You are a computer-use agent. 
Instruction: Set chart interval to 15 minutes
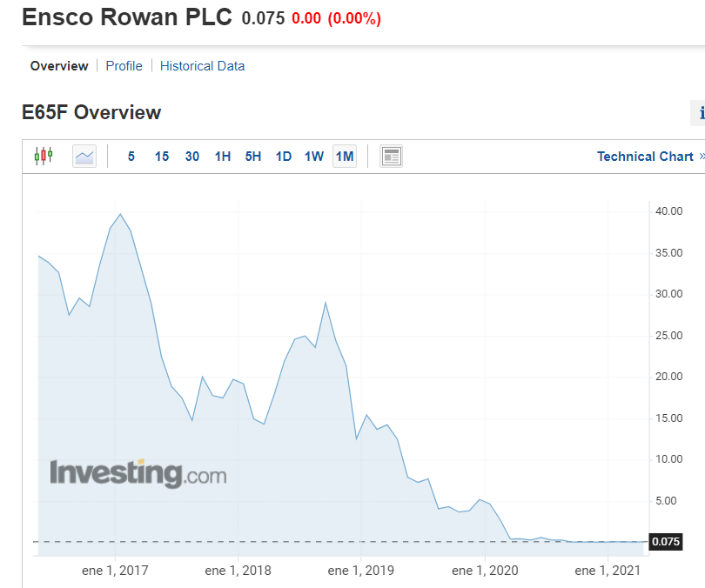162,157
